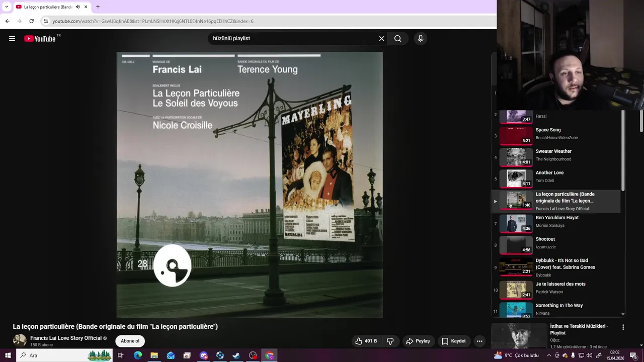This screenshot has width=644, height=362.
Task: Click the Francis Lai channel avatar
Action: [20, 340]
